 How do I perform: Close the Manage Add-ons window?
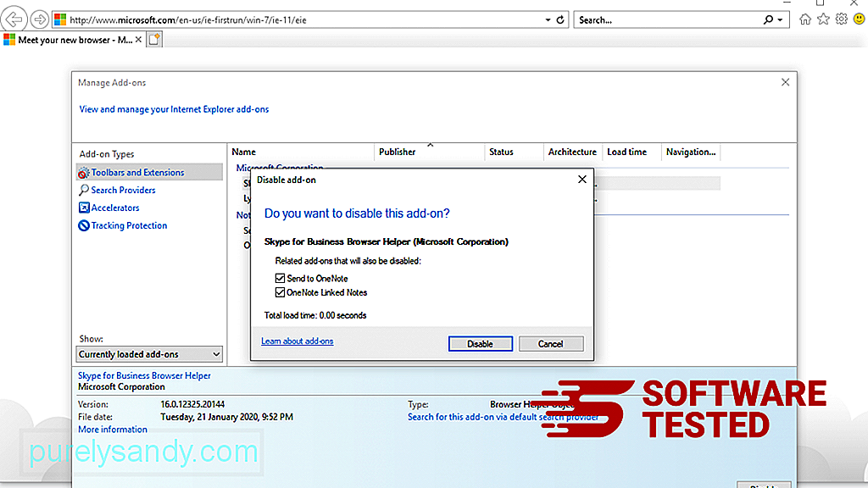785,82
